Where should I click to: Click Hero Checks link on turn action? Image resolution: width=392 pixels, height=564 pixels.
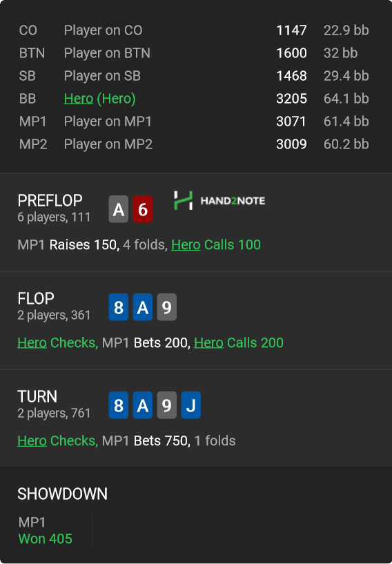[x=57, y=441]
